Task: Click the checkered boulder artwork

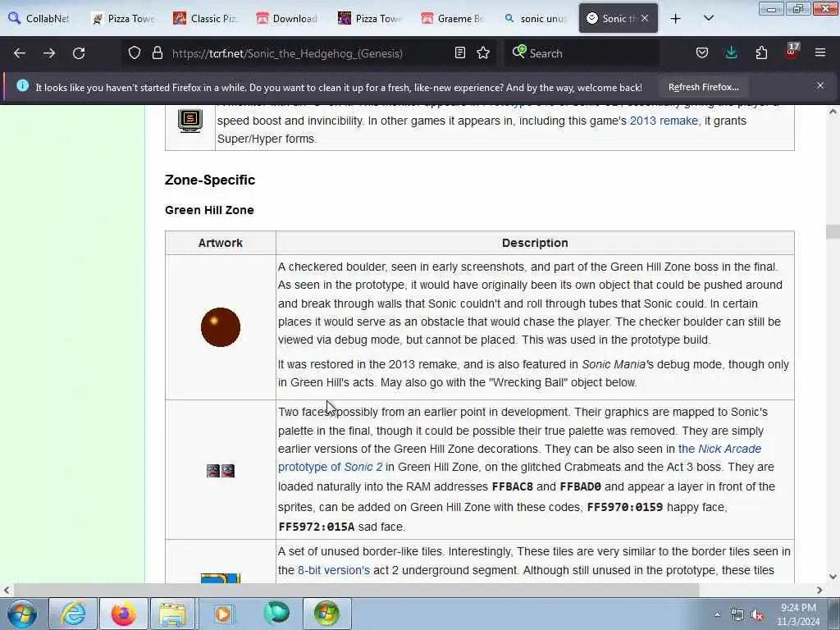Action: pyautogui.click(x=220, y=326)
